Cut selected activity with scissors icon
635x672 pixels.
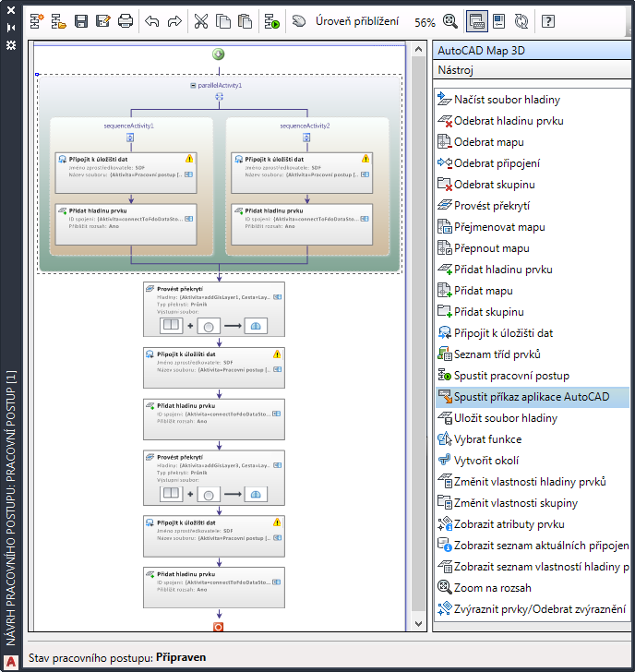(x=201, y=21)
